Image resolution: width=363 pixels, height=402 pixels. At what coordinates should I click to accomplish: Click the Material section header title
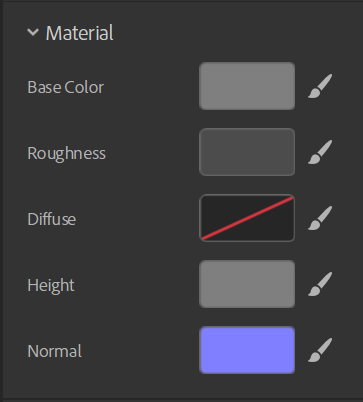[x=80, y=33]
